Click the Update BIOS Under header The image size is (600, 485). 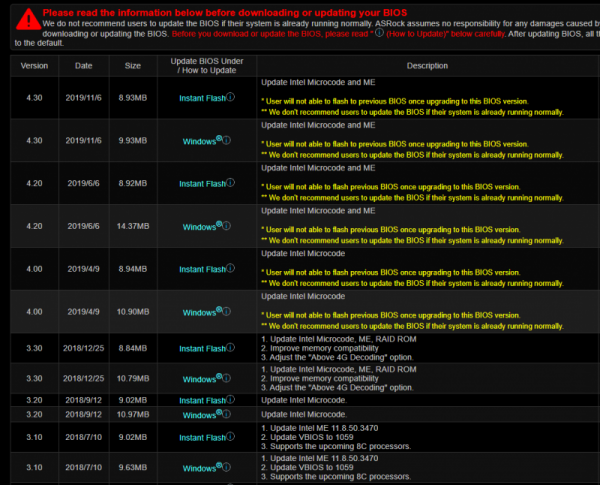(x=207, y=66)
